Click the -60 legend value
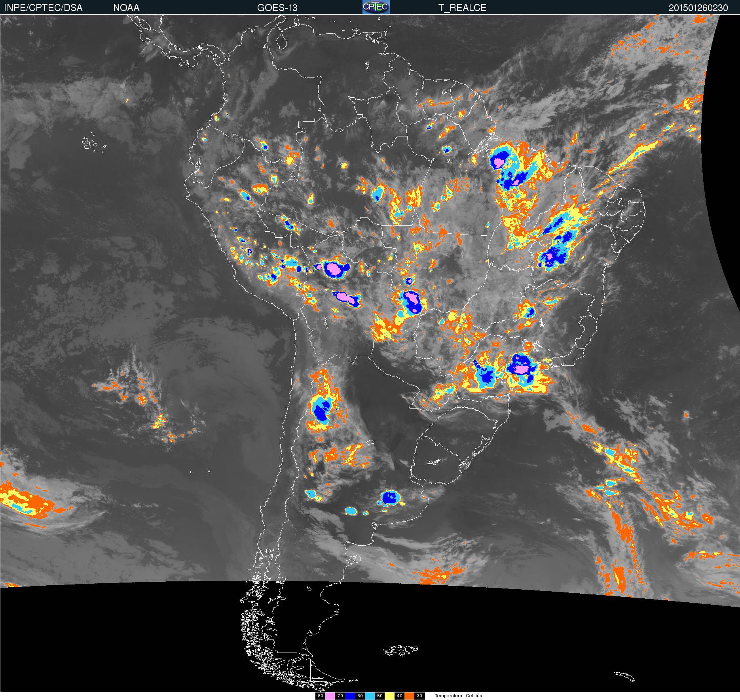The width and height of the screenshot is (740, 700). [x=359, y=696]
